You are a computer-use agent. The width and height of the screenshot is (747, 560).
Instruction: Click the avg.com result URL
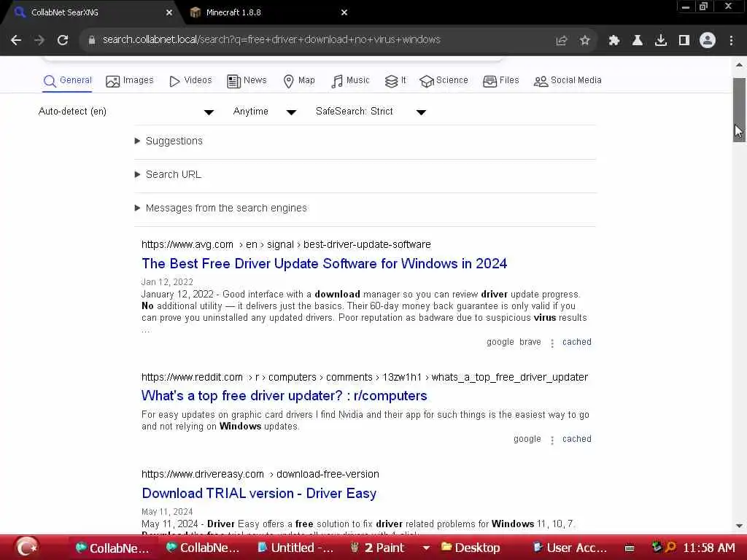286,244
